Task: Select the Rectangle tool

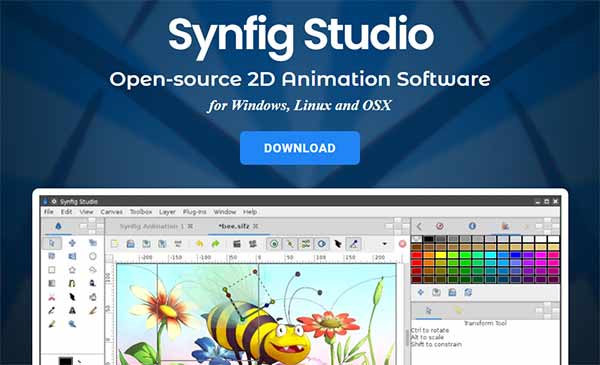Action: pos(52,270)
